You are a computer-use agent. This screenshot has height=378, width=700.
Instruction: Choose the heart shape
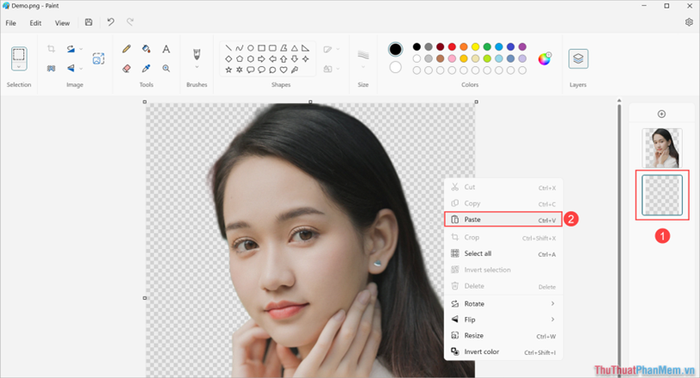point(283,70)
